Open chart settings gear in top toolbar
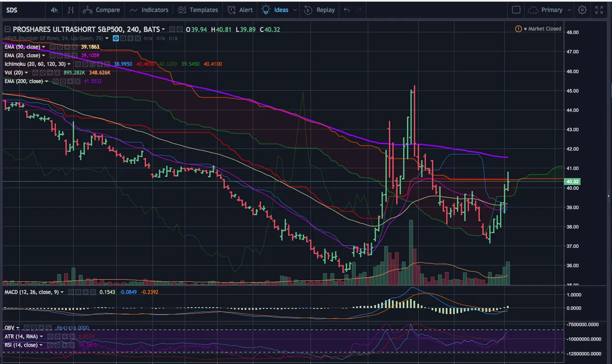The image size is (612, 364). (582, 10)
